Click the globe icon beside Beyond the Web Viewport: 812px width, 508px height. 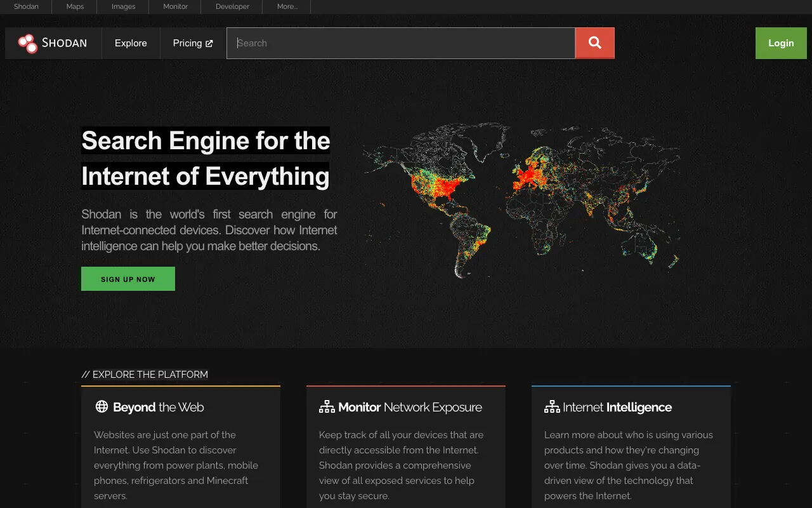[101, 406]
